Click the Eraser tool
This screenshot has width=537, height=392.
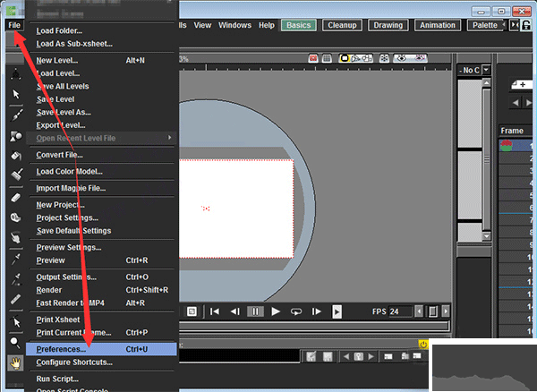pyautogui.click(x=15, y=197)
